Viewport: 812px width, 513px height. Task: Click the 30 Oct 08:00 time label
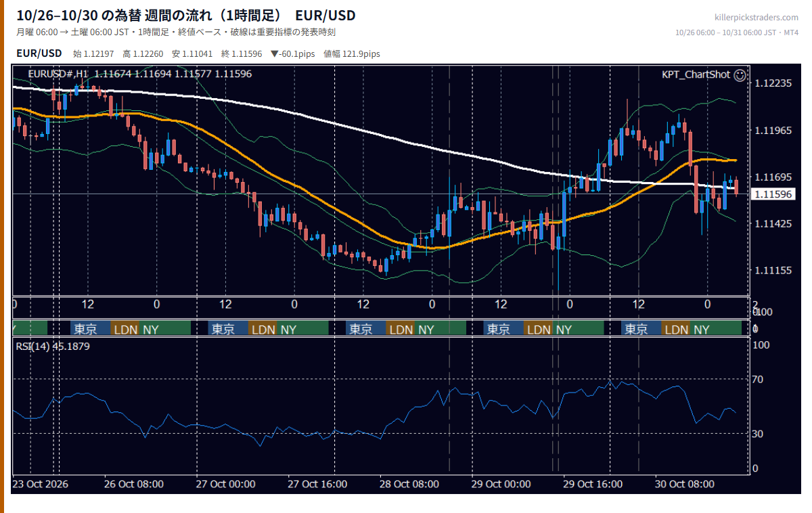pos(685,485)
